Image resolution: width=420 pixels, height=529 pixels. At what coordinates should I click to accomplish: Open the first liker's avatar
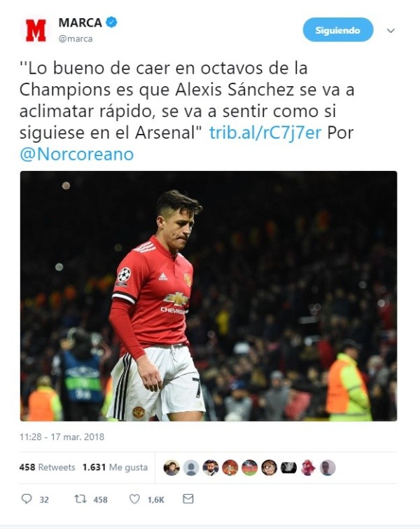[x=171, y=467]
